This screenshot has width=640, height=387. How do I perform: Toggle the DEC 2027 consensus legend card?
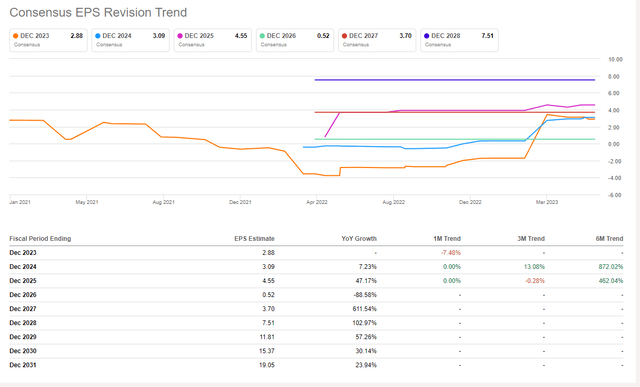[x=377, y=40]
